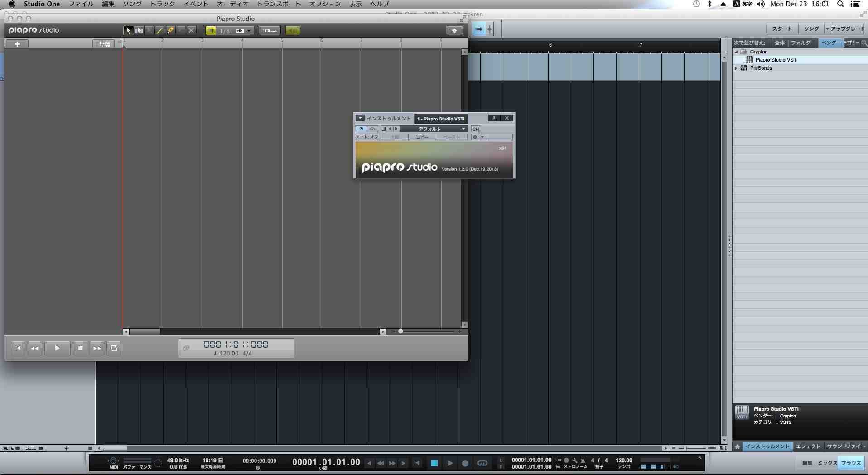
Task: Open the automation mode オート:オフ selector
Action: (367, 137)
